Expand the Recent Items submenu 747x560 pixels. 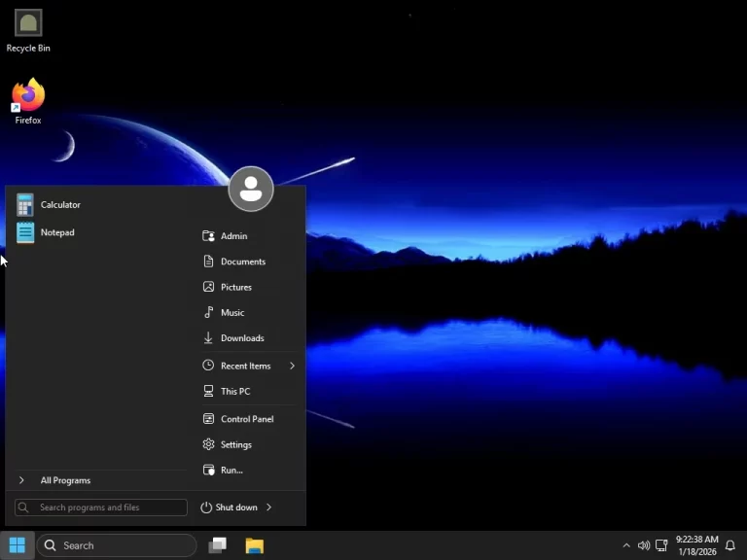coord(291,366)
